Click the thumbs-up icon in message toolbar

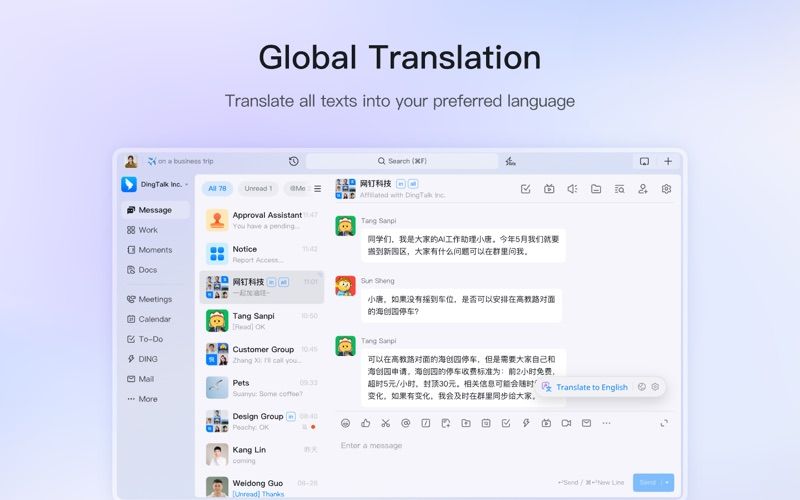[x=365, y=423]
